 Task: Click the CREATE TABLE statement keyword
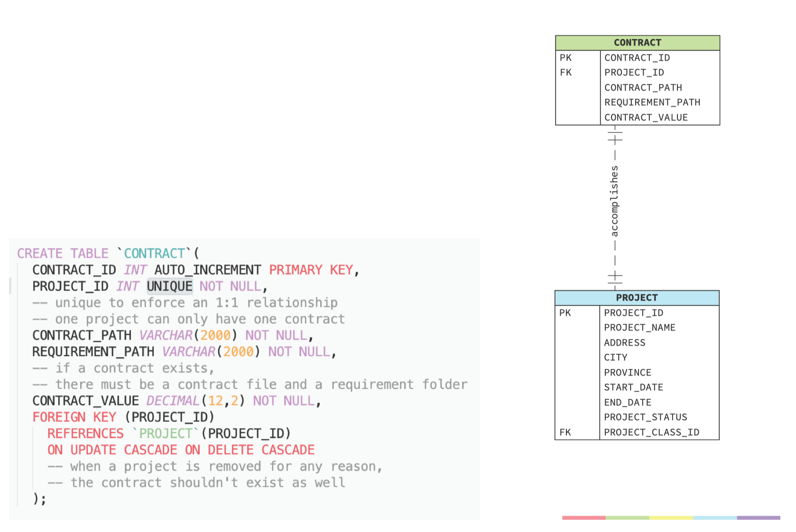tap(63, 254)
